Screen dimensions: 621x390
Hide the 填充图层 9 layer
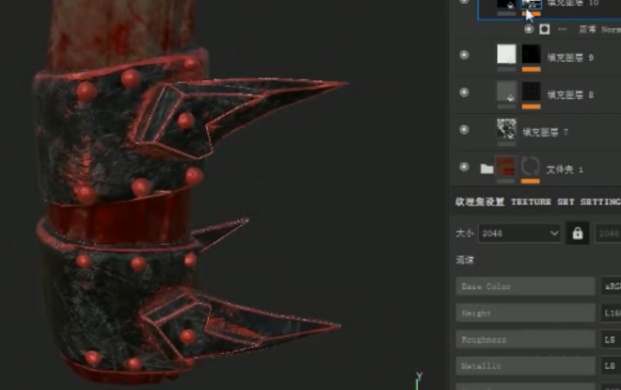[464, 55]
